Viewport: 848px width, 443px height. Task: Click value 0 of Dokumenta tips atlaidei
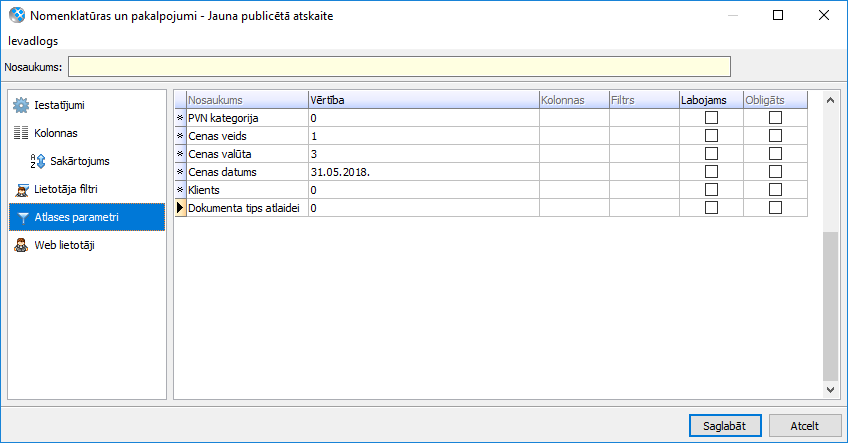coord(423,208)
